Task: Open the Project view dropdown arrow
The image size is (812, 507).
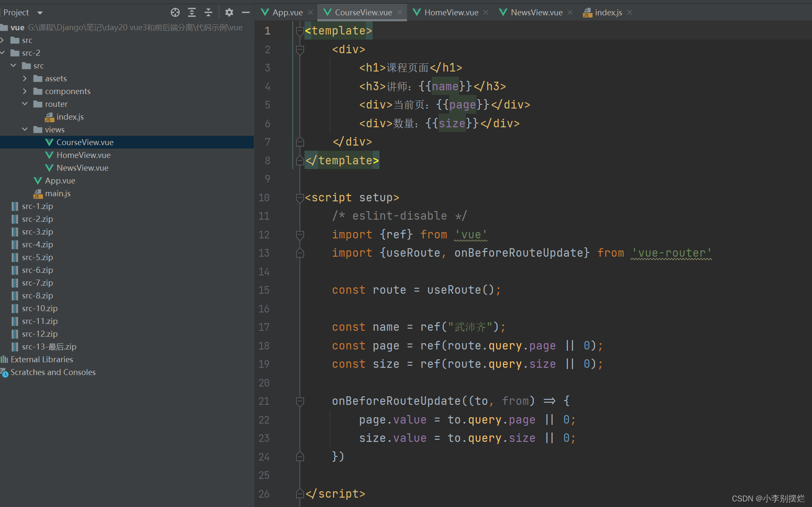Action: 40,13
